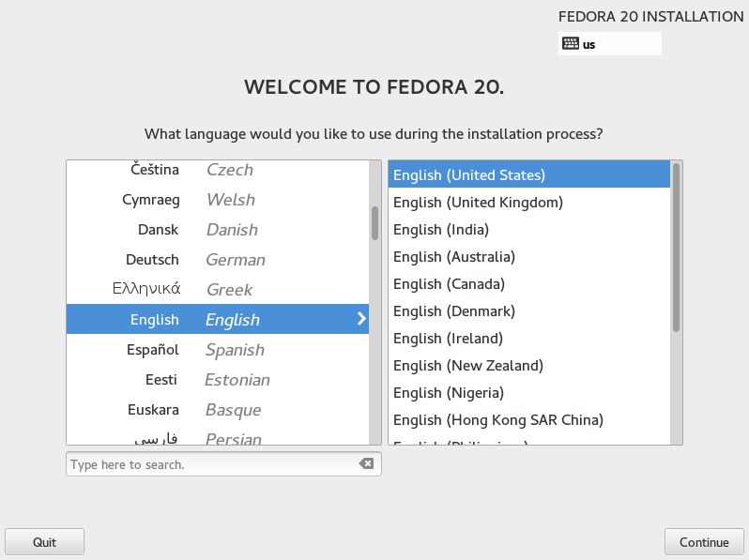749x560 pixels.
Task: Click the Continue button
Action: click(x=704, y=542)
